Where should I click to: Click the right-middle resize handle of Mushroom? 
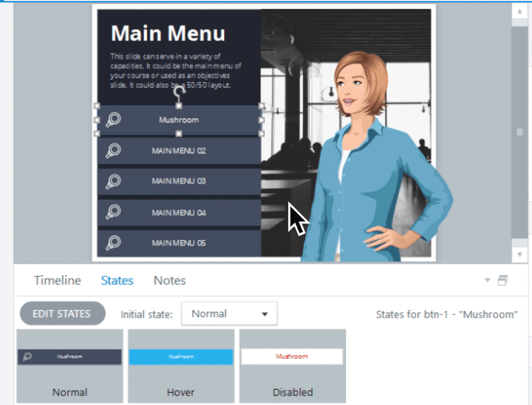(x=261, y=120)
